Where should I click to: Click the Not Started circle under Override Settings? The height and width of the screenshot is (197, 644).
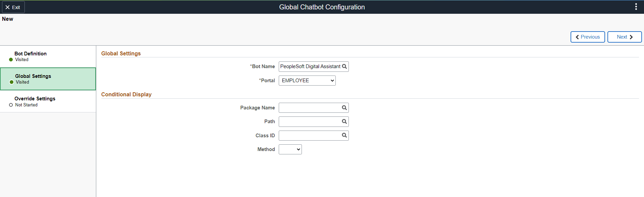pyautogui.click(x=11, y=105)
